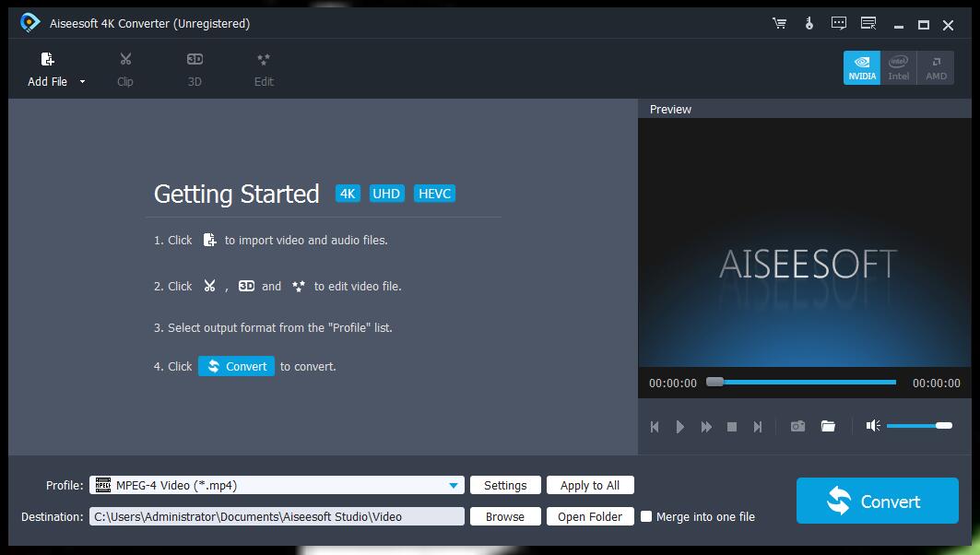The height and width of the screenshot is (555, 980).
Task: Check the Merge into one file option
Action: coord(646,516)
